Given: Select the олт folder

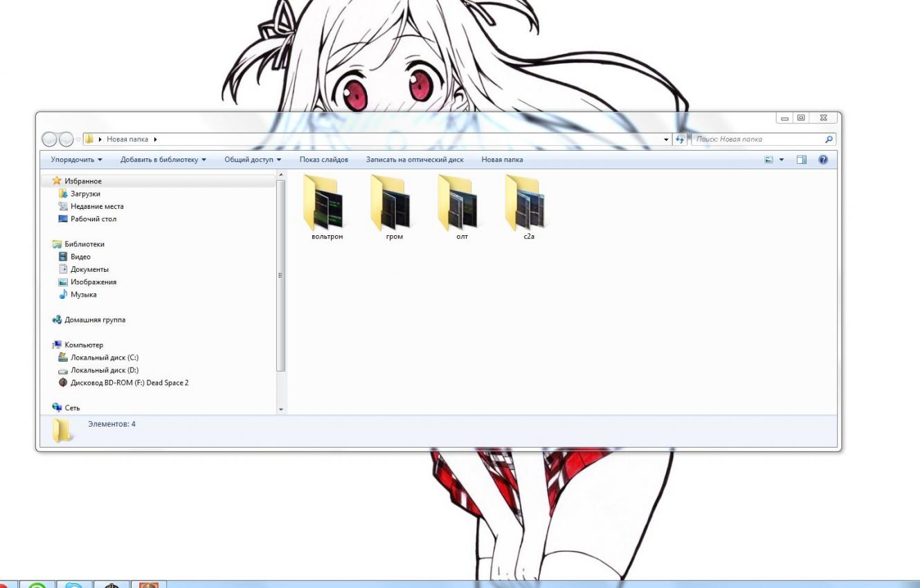Looking at the screenshot, I should (x=461, y=203).
